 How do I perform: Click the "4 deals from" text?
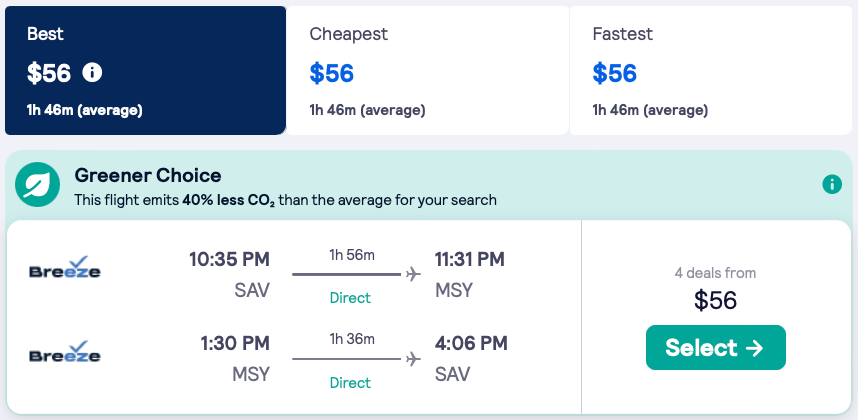click(x=715, y=272)
